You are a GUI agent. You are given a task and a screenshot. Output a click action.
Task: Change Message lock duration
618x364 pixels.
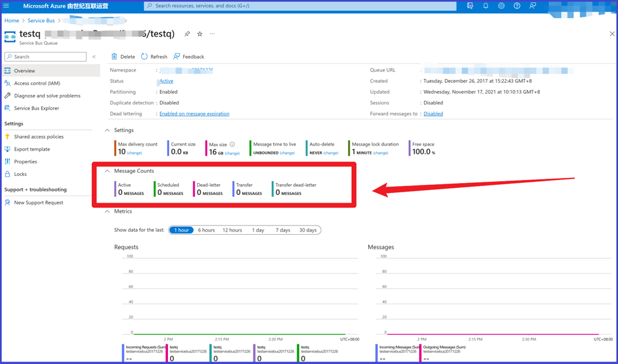pos(381,153)
